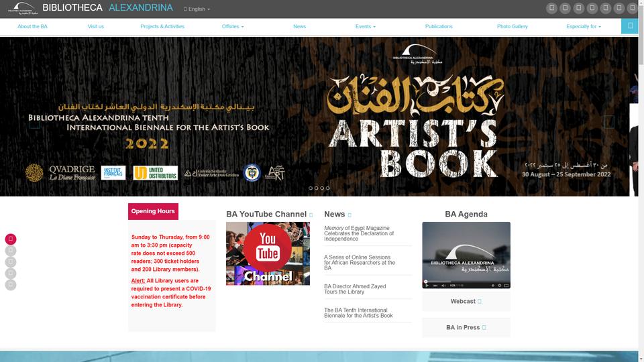Click the red active side navigation circle
Image resolution: width=644 pixels, height=362 pixels.
click(x=11, y=239)
